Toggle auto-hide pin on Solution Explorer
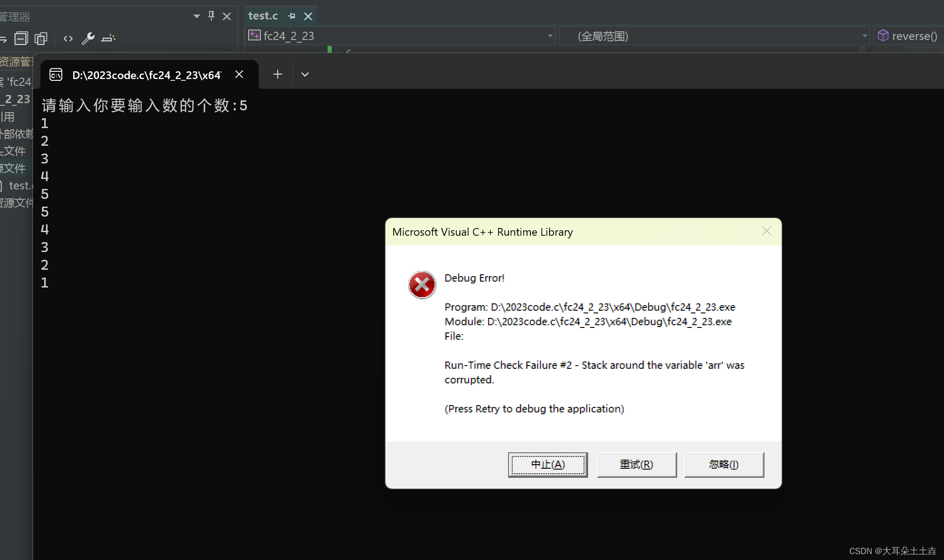This screenshot has height=560, width=944. tap(211, 16)
